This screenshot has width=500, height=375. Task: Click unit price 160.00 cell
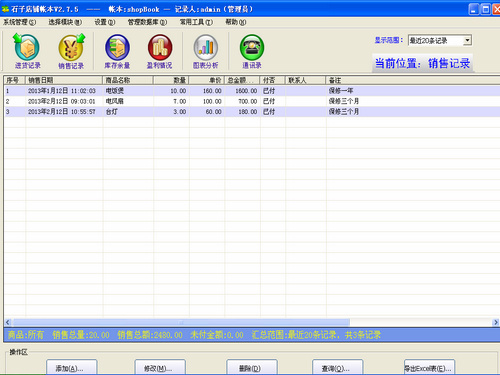point(212,91)
